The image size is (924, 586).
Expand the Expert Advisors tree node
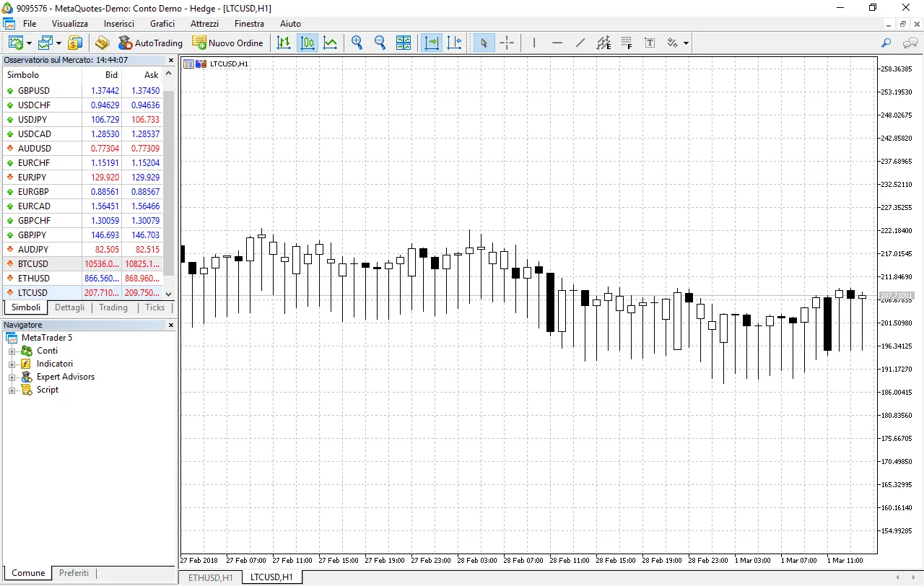tap(12, 377)
